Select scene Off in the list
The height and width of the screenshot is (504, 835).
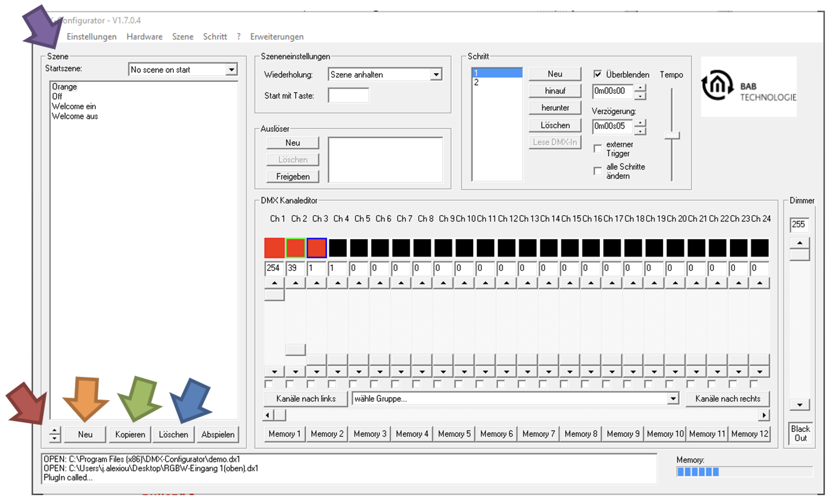[57, 97]
